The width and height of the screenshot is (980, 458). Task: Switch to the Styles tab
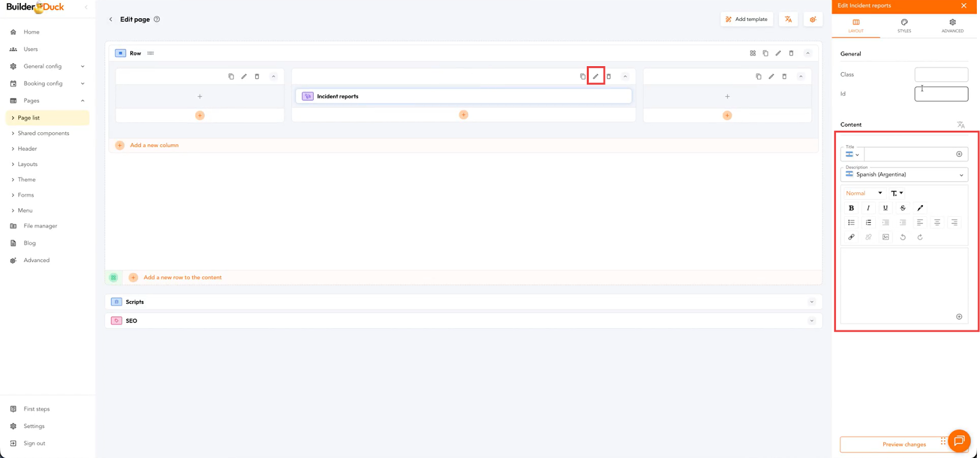[904, 25]
